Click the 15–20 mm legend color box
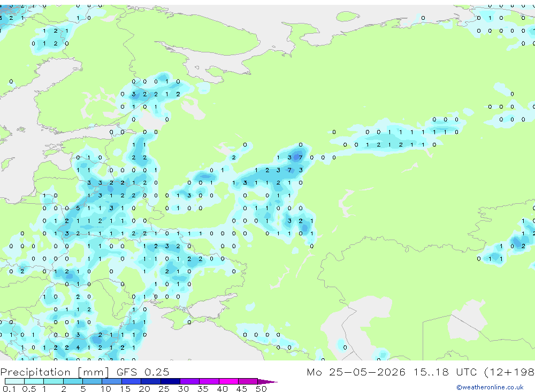This screenshot has width=535, height=392. click(x=131, y=381)
